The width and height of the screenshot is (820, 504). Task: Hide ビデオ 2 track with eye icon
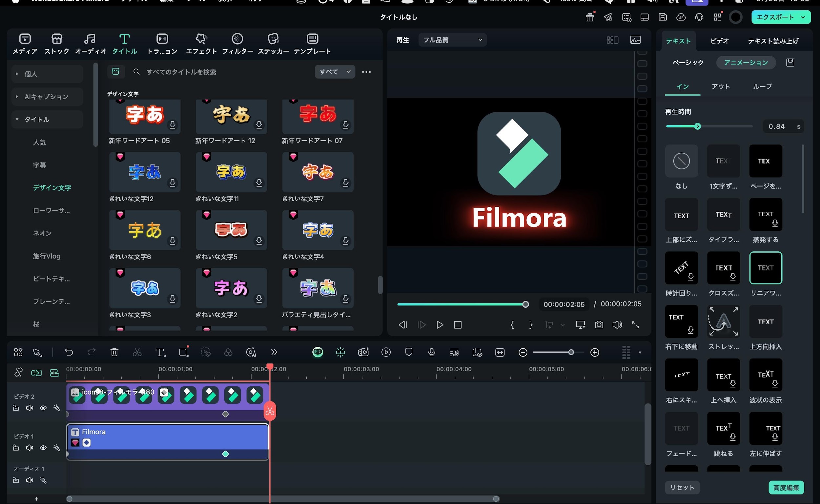[x=43, y=408]
